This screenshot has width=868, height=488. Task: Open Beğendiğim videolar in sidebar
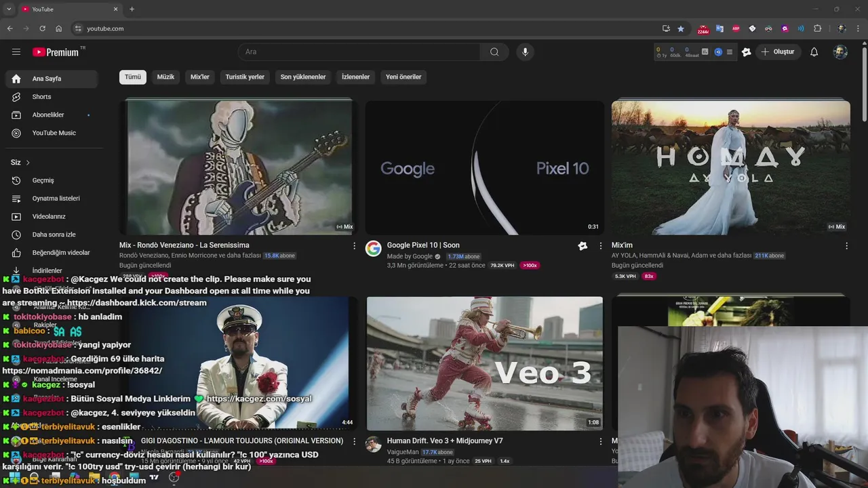(x=52, y=252)
